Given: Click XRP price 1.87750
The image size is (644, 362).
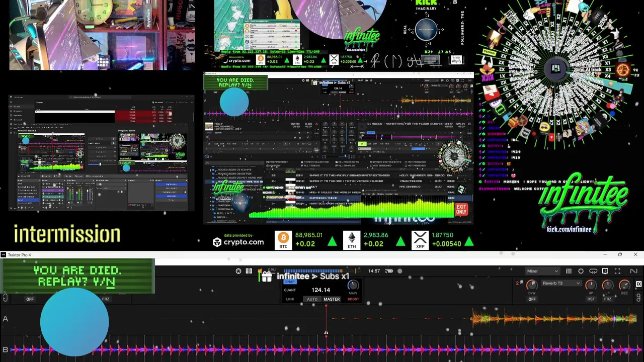Looking at the screenshot, I should pyautogui.click(x=442, y=235).
